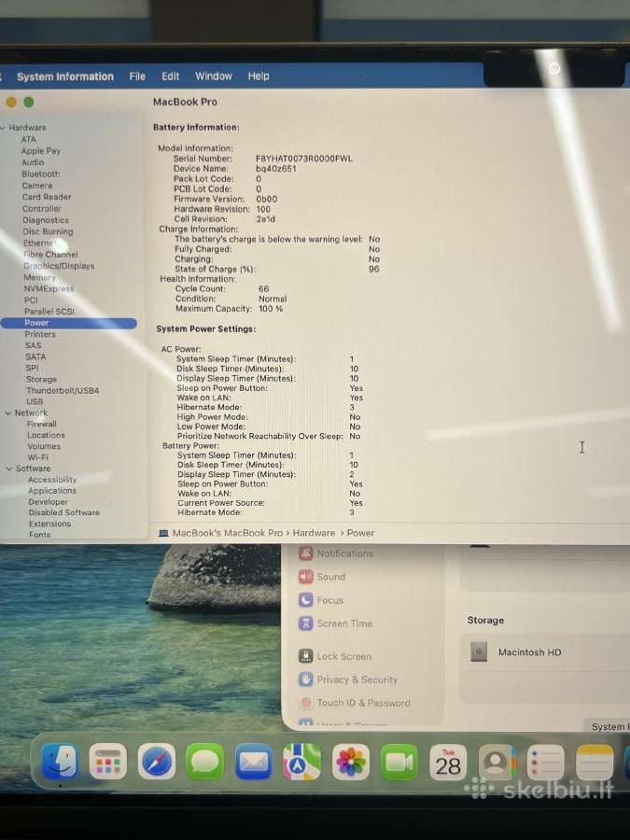Click the Maximum Capacity 100 % value
This screenshot has width=630, height=840.
click(271, 309)
